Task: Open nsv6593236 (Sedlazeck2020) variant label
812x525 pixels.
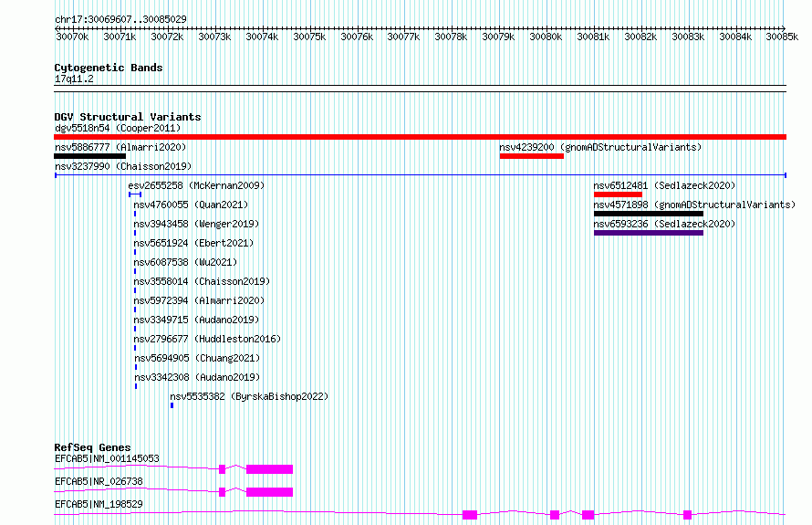Action: coord(664,224)
